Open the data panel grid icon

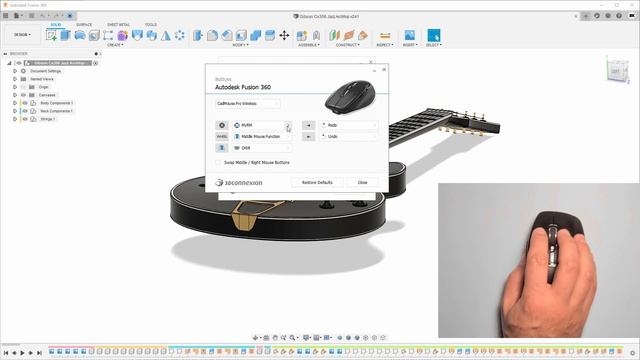point(6,16)
